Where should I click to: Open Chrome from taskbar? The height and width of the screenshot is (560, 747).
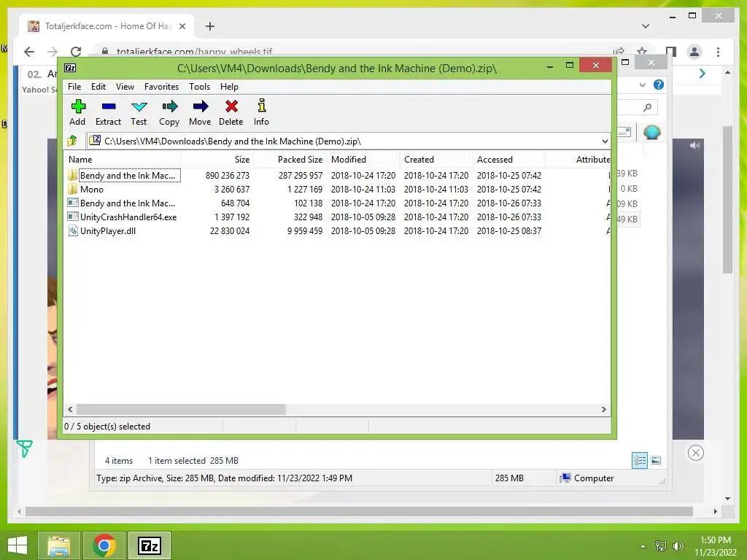tap(104, 545)
